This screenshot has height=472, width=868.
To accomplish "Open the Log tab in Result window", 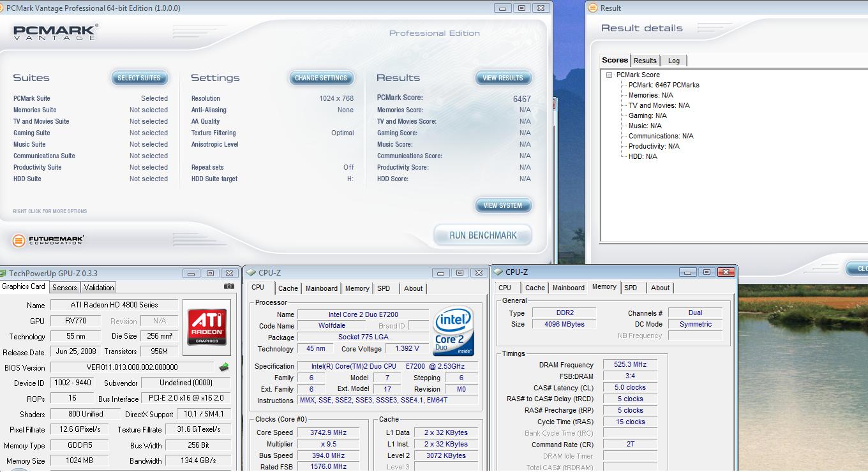I will [674, 61].
